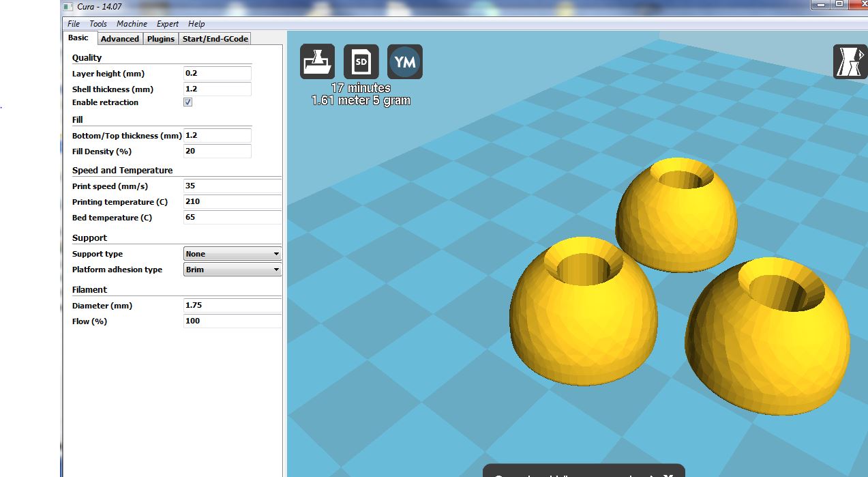Click the Printing temperature input field
The image size is (868, 477).
(x=232, y=202)
